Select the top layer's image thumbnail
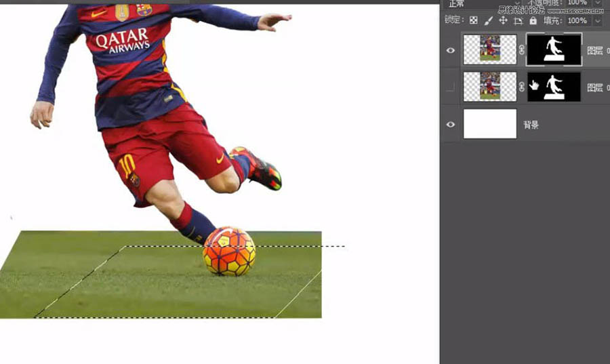The height and width of the screenshot is (364, 610). pos(490,50)
